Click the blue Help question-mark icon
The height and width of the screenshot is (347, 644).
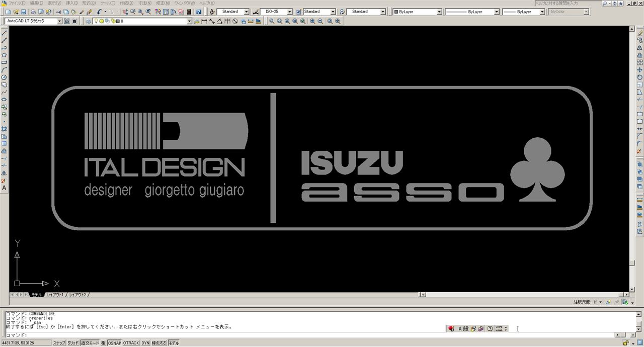click(199, 12)
